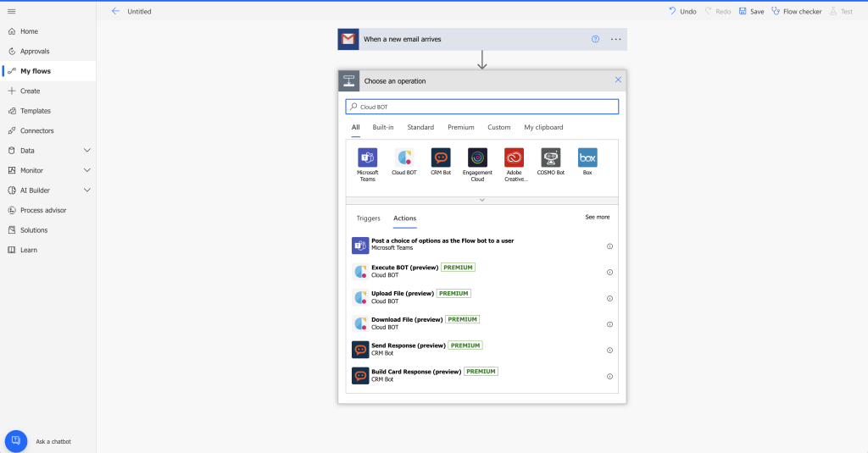Expand the connector list chevron

(x=482, y=200)
